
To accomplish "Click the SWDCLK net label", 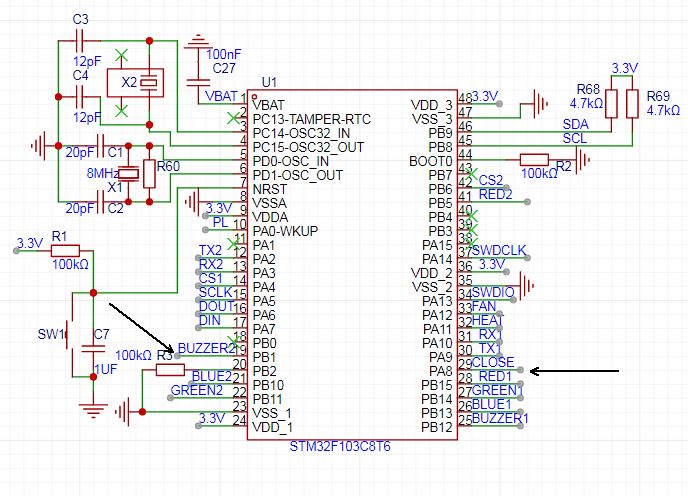I will (x=499, y=250).
